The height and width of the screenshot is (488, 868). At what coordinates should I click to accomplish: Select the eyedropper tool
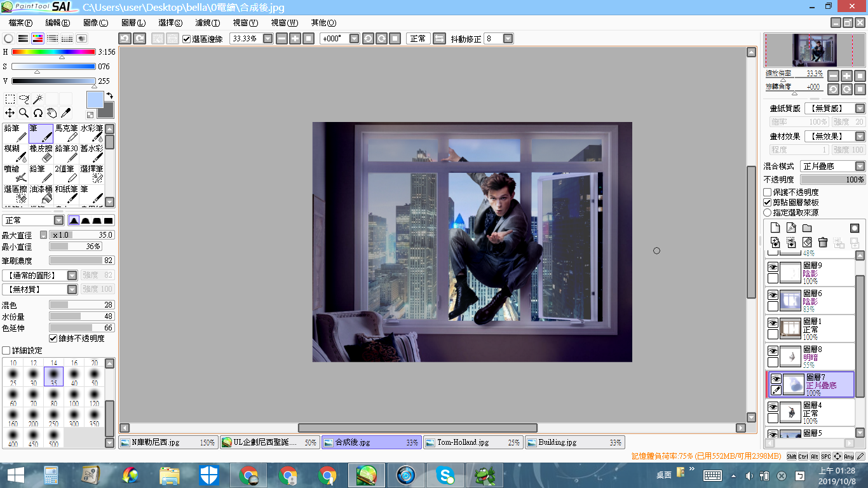pyautogui.click(x=65, y=113)
